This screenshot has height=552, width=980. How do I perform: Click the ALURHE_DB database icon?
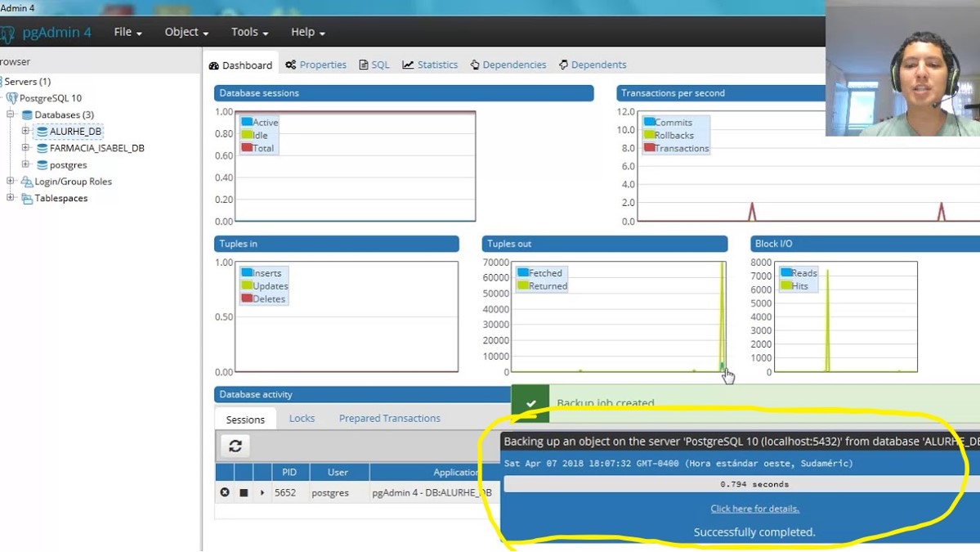click(42, 132)
